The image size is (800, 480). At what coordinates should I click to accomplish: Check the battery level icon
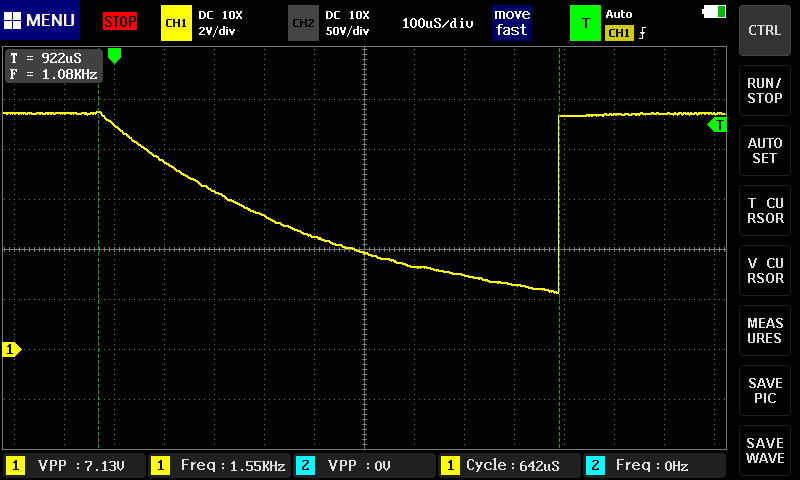pos(714,12)
